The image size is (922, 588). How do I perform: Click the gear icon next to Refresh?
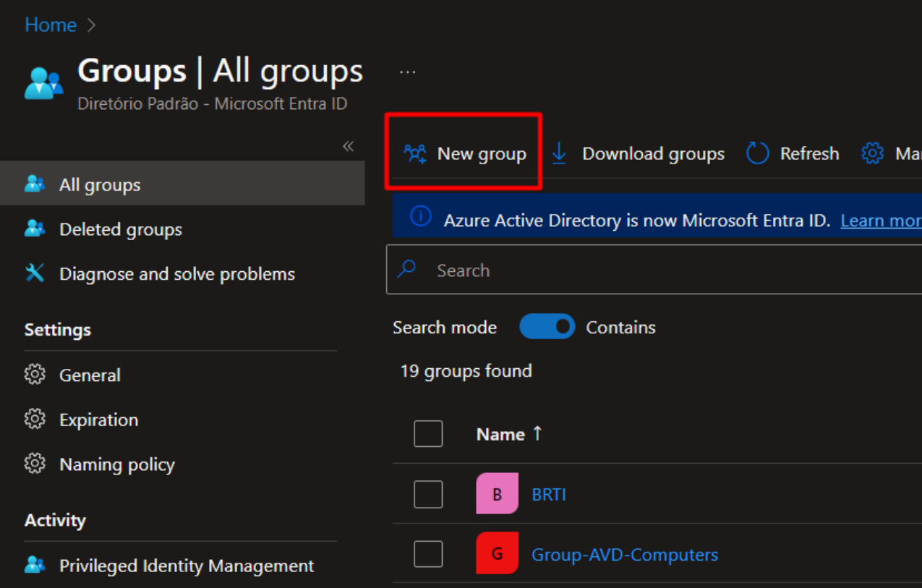point(872,153)
